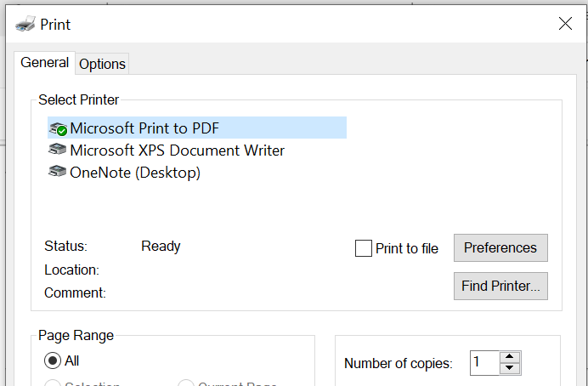Click the Number of copies input field
The width and height of the screenshot is (588, 386).
[x=484, y=362]
